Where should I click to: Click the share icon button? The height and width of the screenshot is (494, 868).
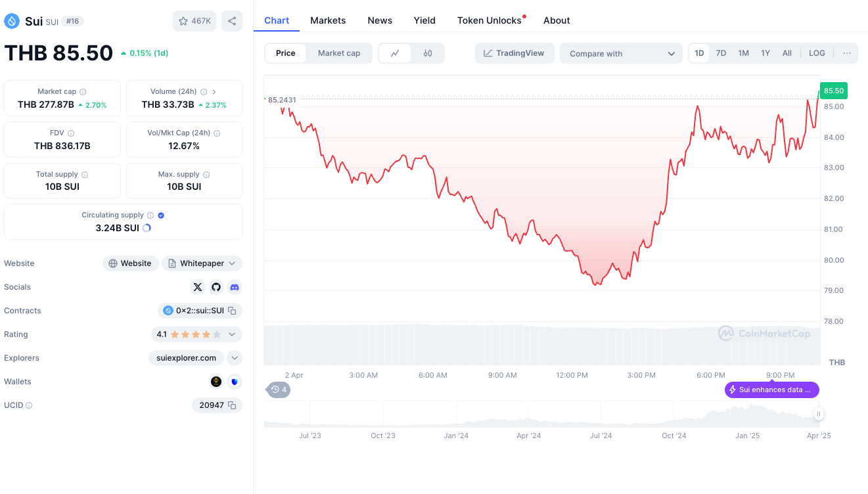pos(232,21)
